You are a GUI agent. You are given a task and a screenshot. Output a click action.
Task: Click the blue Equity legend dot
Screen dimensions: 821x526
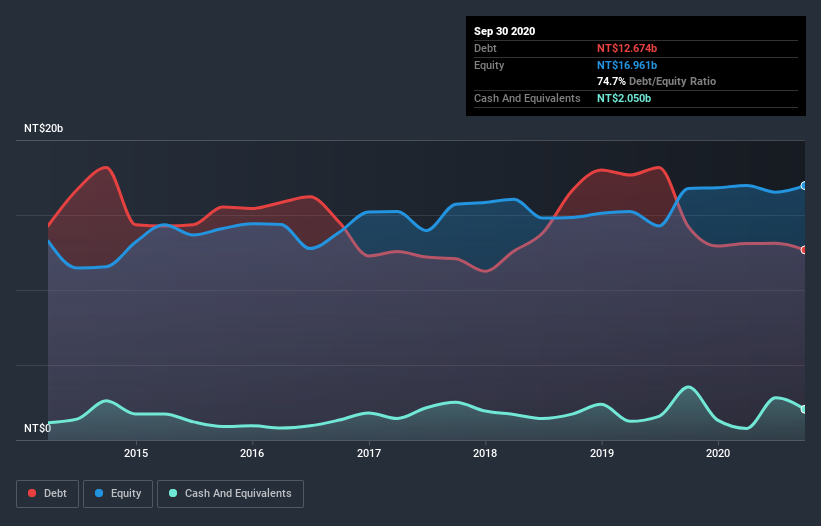99,493
